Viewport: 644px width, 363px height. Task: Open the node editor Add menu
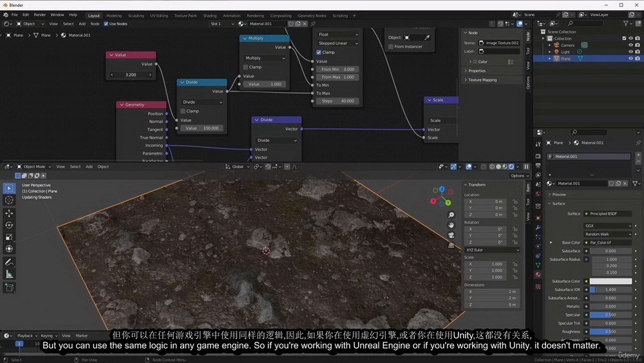(x=82, y=24)
